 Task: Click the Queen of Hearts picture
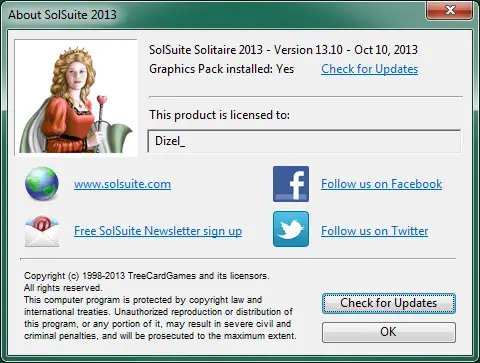pyautogui.click(x=76, y=98)
